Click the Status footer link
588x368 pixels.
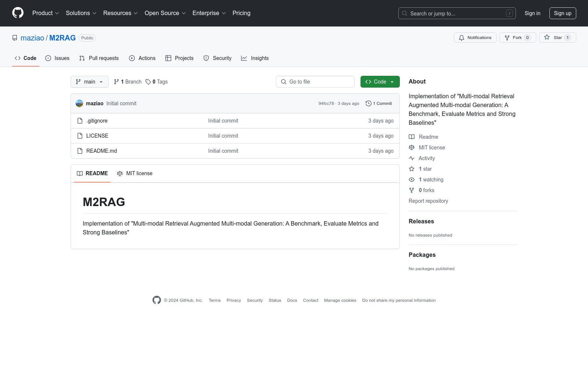coord(275,300)
